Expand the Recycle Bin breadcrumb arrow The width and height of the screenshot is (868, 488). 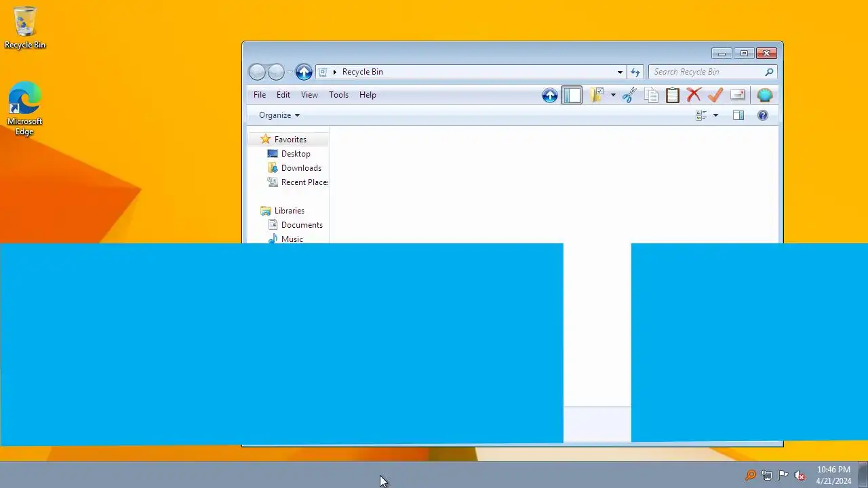tap(334, 72)
